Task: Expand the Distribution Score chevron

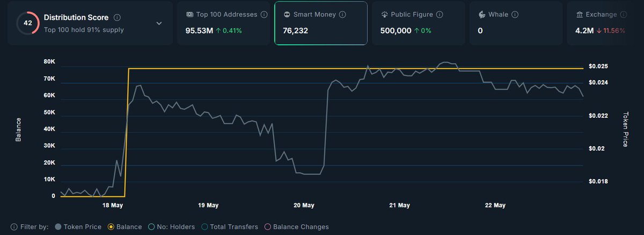Action: tap(159, 23)
